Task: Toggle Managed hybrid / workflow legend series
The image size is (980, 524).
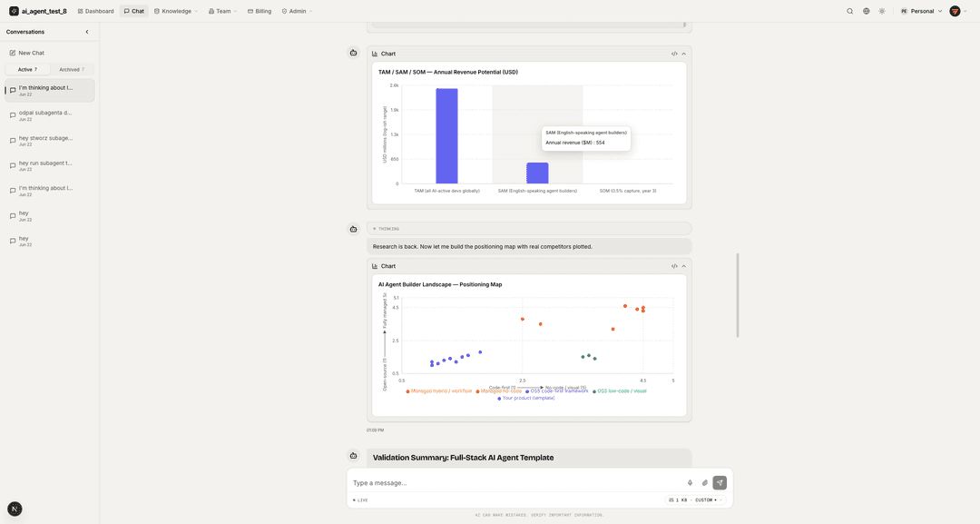Action: [439, 391]
